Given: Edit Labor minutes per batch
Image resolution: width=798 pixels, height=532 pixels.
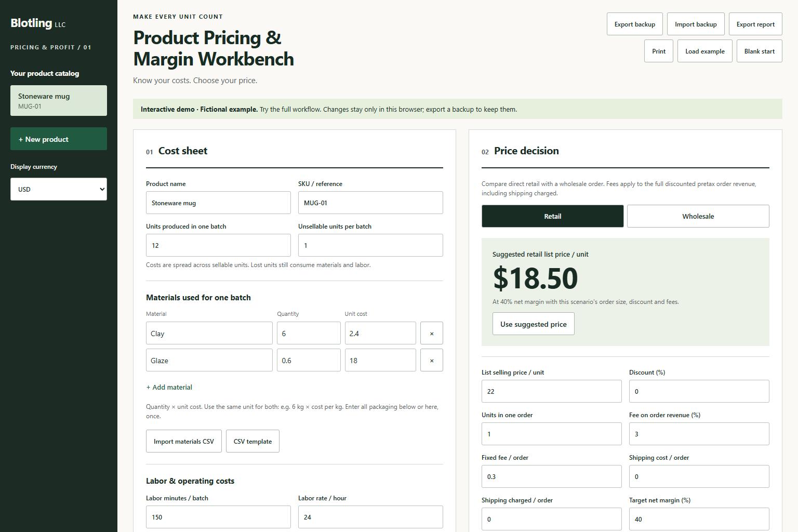Looking at the screenshot, I should (218, 517).
